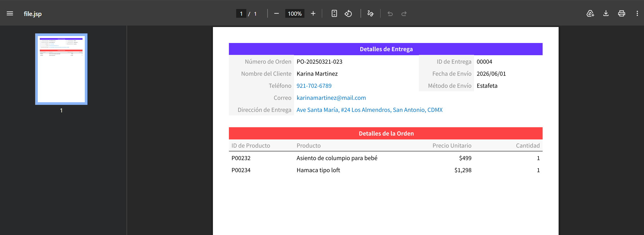Open the more actions three-dot menu

point(637,14)
